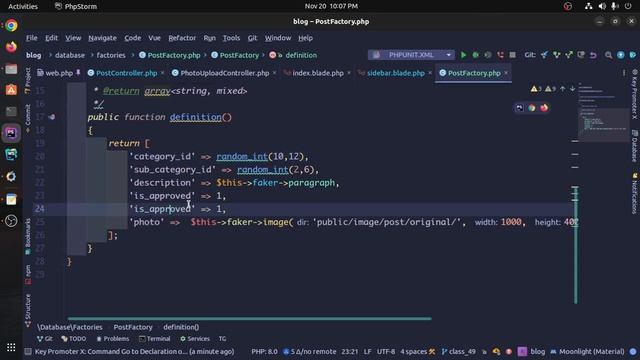
Task: Open the PHPUNIT.XML run configuration dropdown
Action: click(411, 55)
